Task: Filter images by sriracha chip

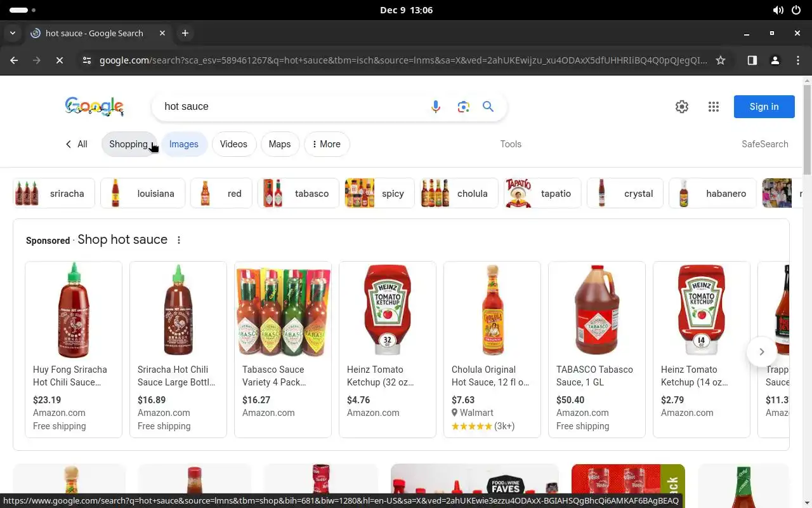Action: point(54,194)
